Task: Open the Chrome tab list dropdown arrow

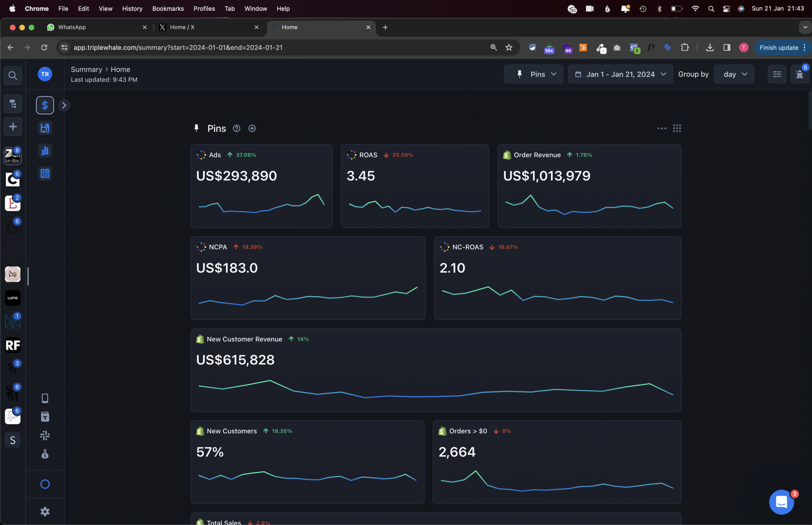Action: point(805,27)
